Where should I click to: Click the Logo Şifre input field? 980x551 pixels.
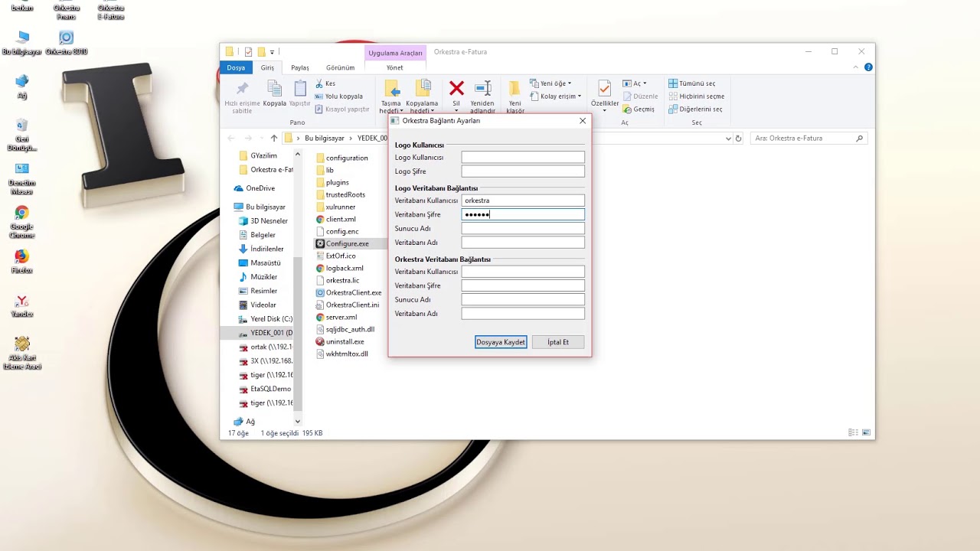(x=523, y=171)
